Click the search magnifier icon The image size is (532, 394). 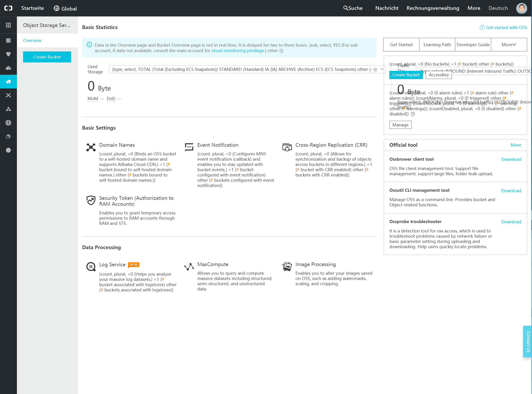click(x=345, y=8)
